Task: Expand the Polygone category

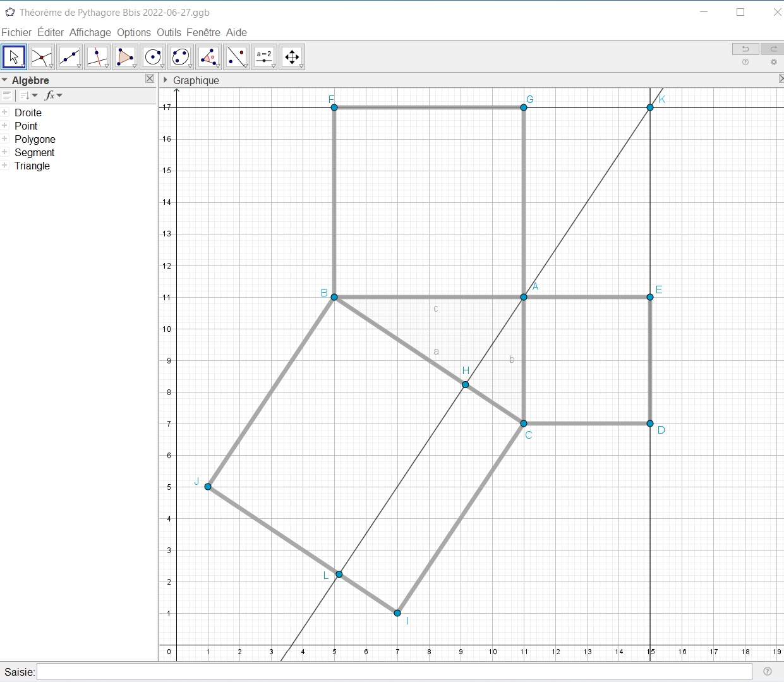Action: (5, 138)
